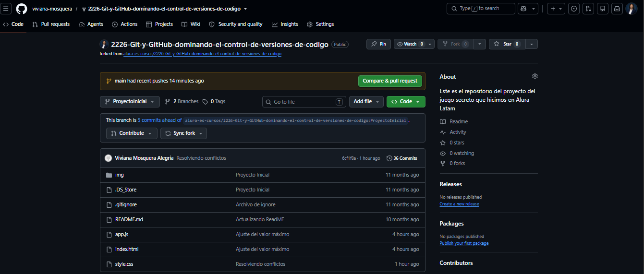Open the issues icon in header
Image resolution: width=644 pixels, height=274 pixels.
click(574, 9)
